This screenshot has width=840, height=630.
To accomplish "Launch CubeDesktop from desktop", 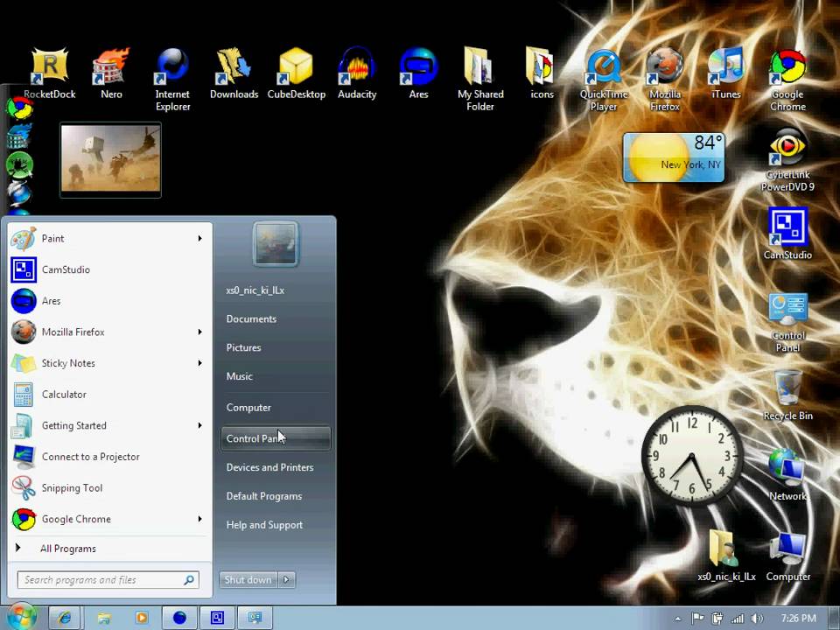I will tap(297, 73).
